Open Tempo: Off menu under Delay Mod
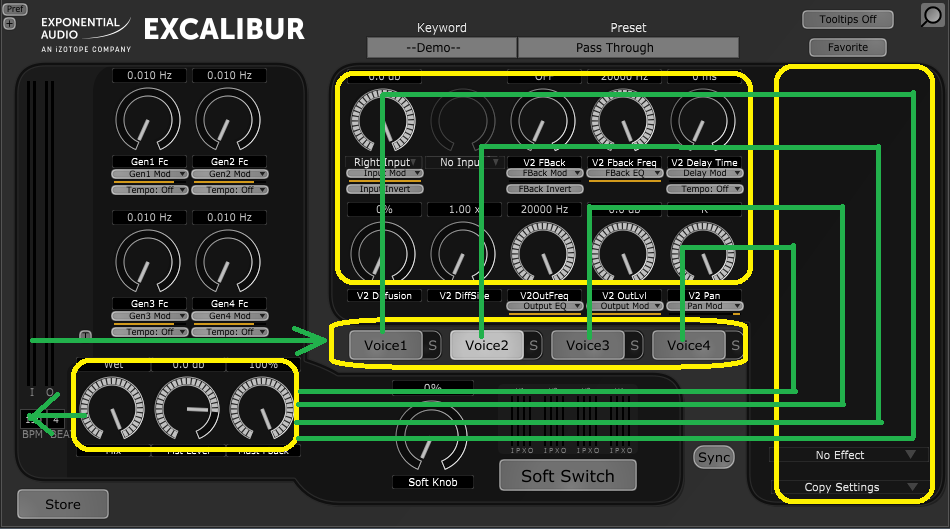 point(705,189)
